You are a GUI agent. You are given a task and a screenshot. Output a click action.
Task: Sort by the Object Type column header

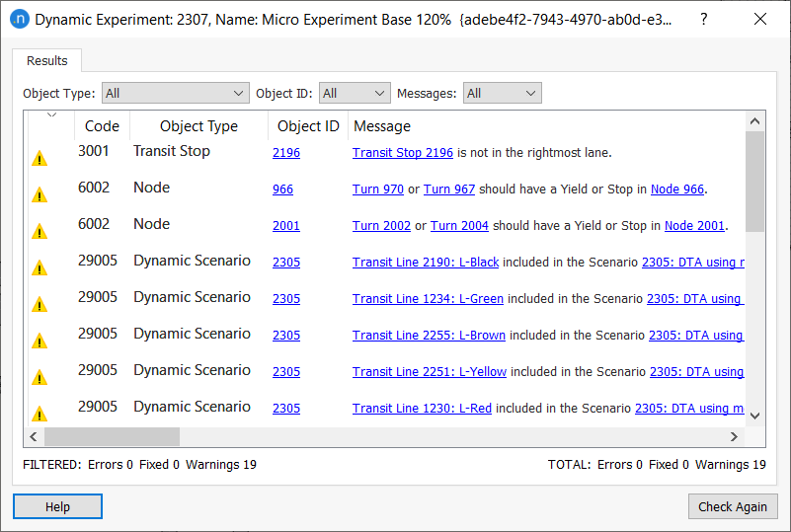[198, 126]
